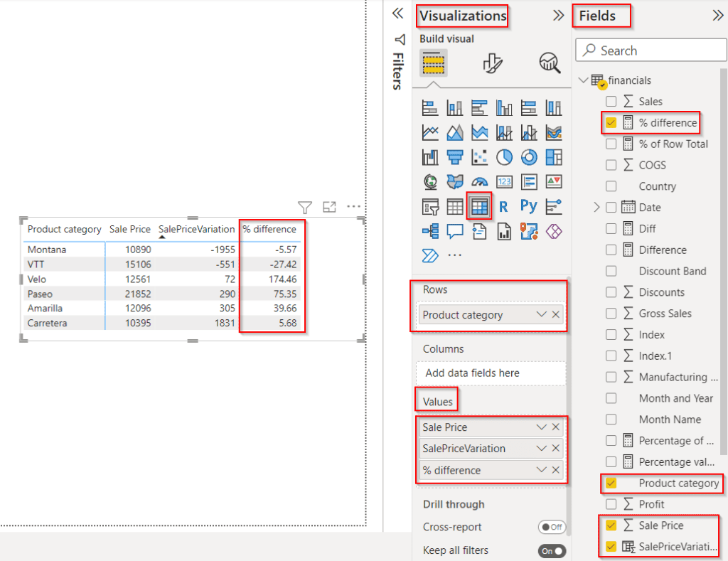Check the Country field checkbox
728x561 pixels.
coord(611,186)
